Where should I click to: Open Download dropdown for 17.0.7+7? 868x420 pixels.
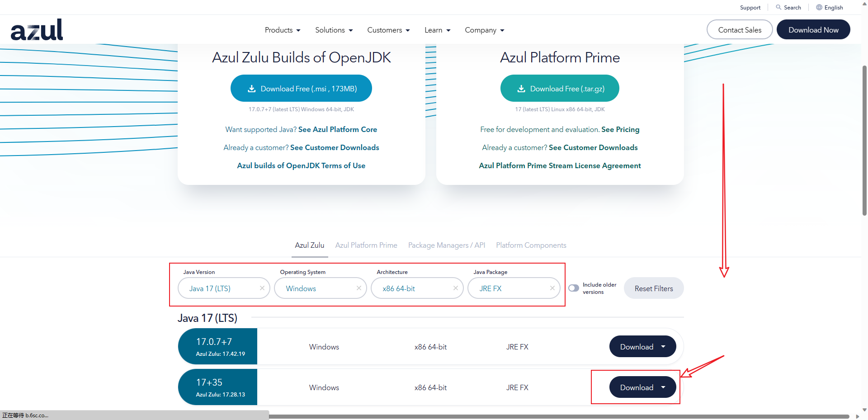[642, 346]
